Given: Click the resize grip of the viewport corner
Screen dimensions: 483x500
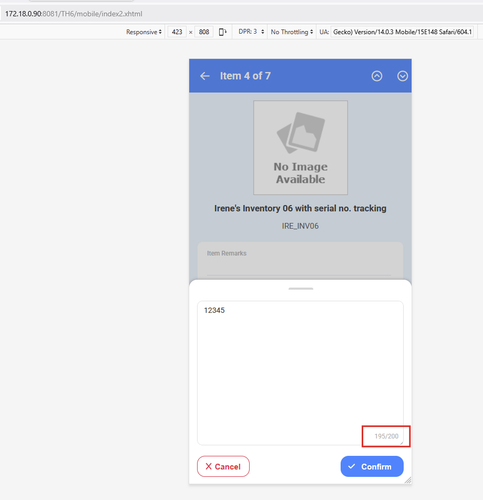Looking at the screenshot, I should click(408, 480).
